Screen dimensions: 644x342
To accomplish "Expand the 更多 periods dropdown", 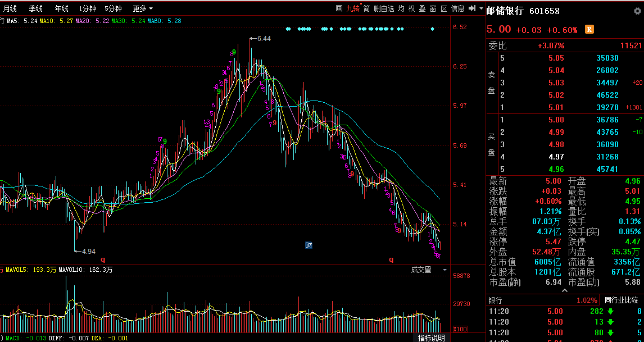I will 143,8.
